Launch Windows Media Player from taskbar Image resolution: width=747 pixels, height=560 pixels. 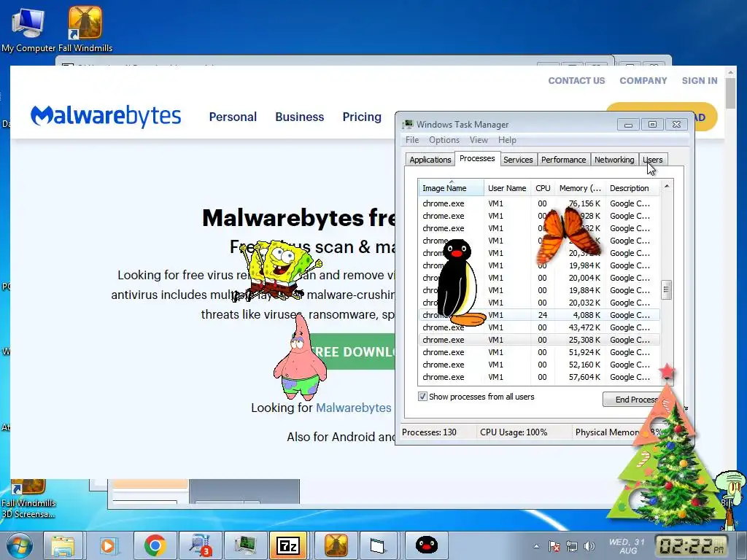109,545
